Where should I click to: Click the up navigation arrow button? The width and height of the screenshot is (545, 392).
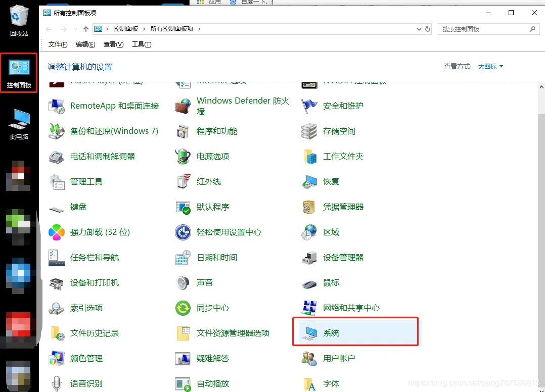[x=86, y=29]
